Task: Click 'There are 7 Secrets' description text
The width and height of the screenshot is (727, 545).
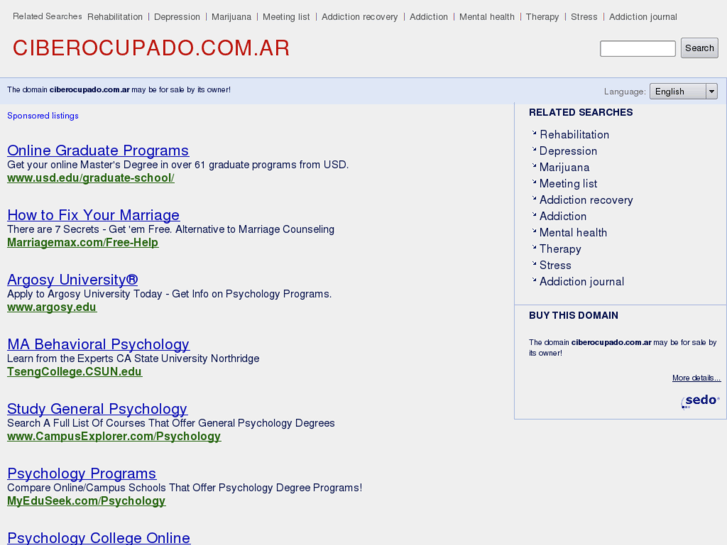Action: click(171, 229)
